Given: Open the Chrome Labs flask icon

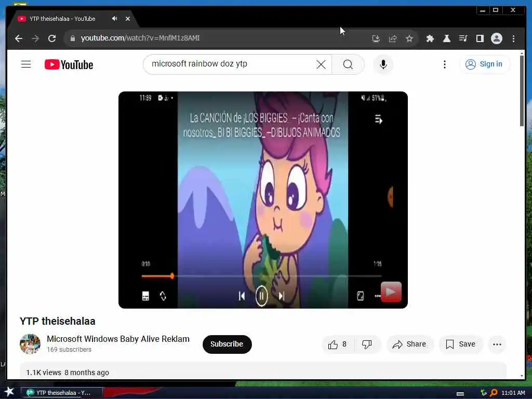Looking at the screenshot, I should [x=446, y=38].
